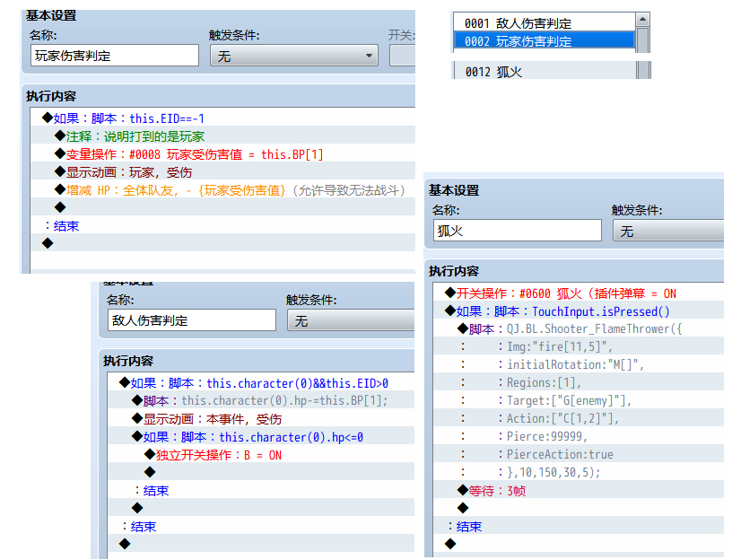This screenshot has width=732, height=560.
Task: Select the Pierce:99999 line
Action: (x=579, y=436)
